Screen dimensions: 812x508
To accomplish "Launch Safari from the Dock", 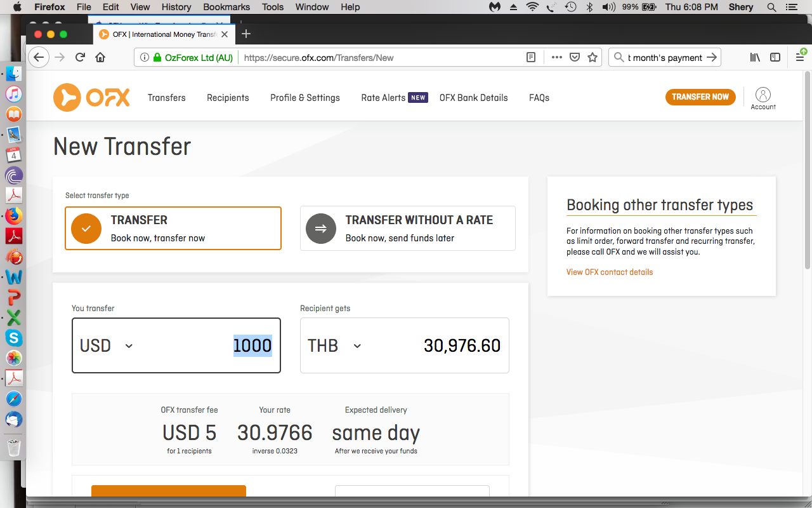I will pos(14,399).
